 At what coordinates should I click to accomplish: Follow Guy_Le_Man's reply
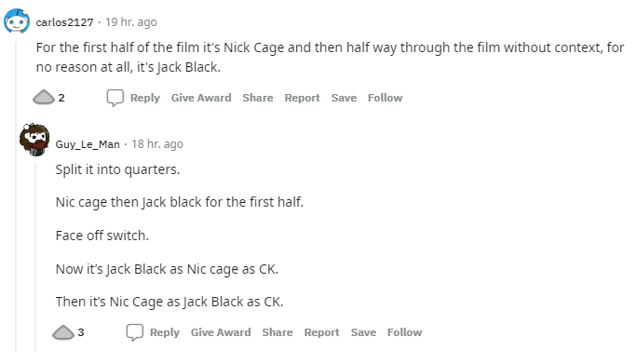[404, 332]
